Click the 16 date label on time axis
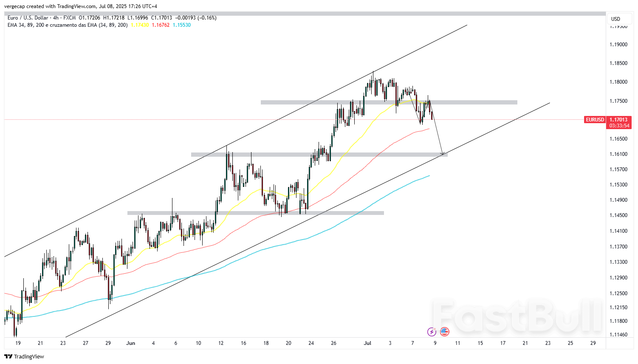This screenshot has height=364, width=638. [243, 343]
